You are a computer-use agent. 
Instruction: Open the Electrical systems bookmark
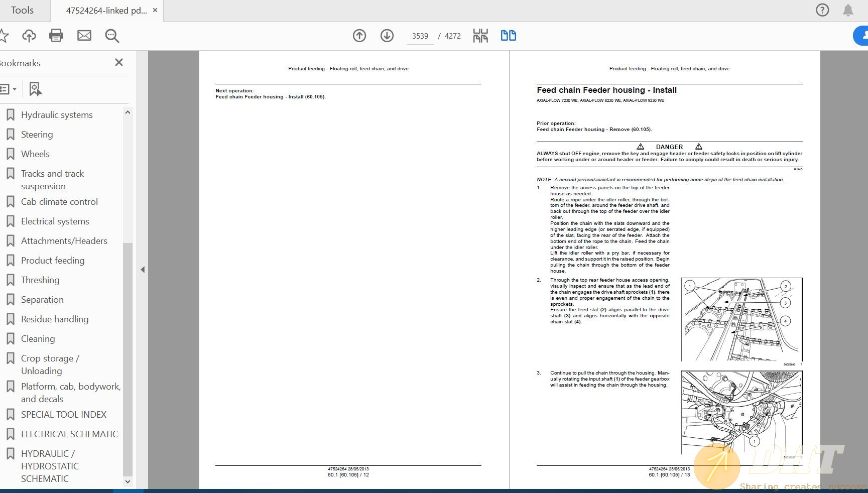point(55,221)
